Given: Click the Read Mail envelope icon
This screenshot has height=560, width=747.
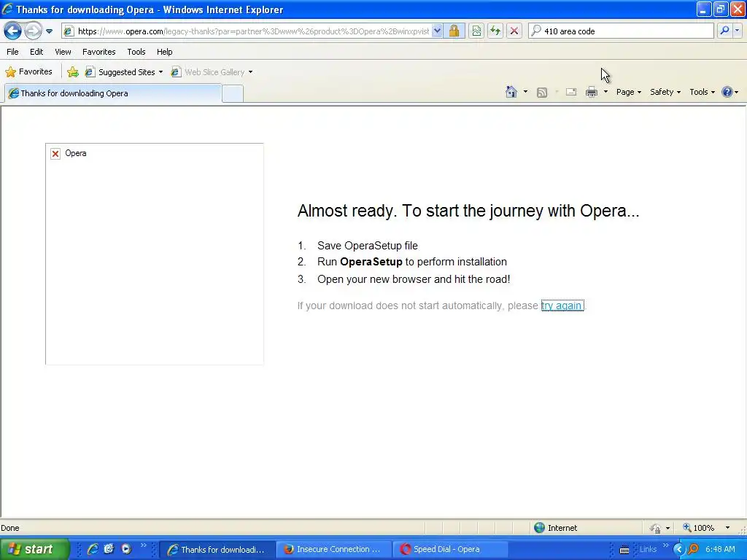Looking at the screenshot, I should pos(571,92).
